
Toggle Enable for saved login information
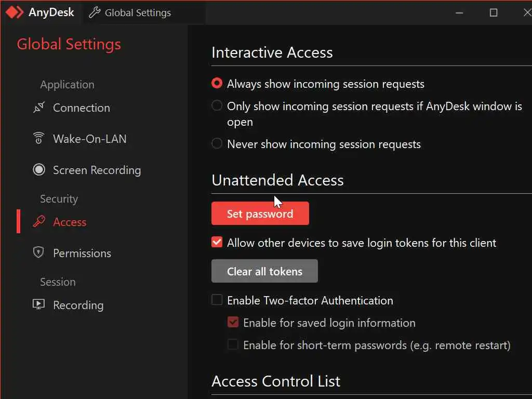click(x=233, y=323)
